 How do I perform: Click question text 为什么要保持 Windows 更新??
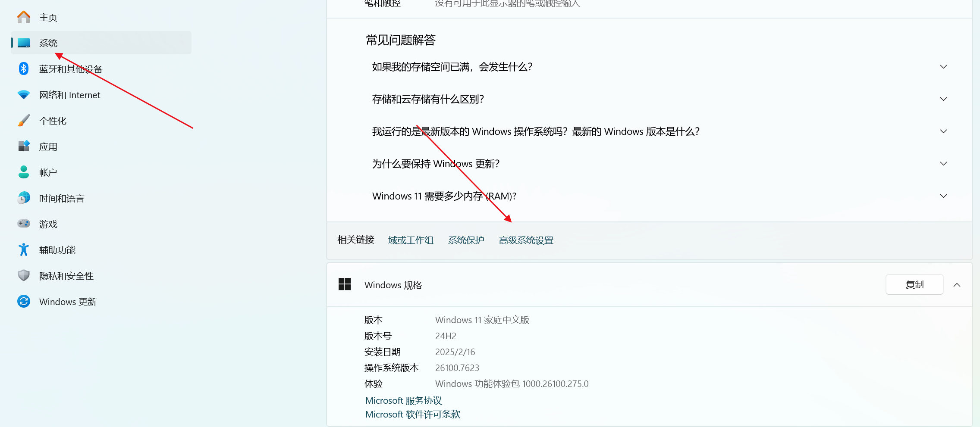pyautogui.click(x=436, y=164)
